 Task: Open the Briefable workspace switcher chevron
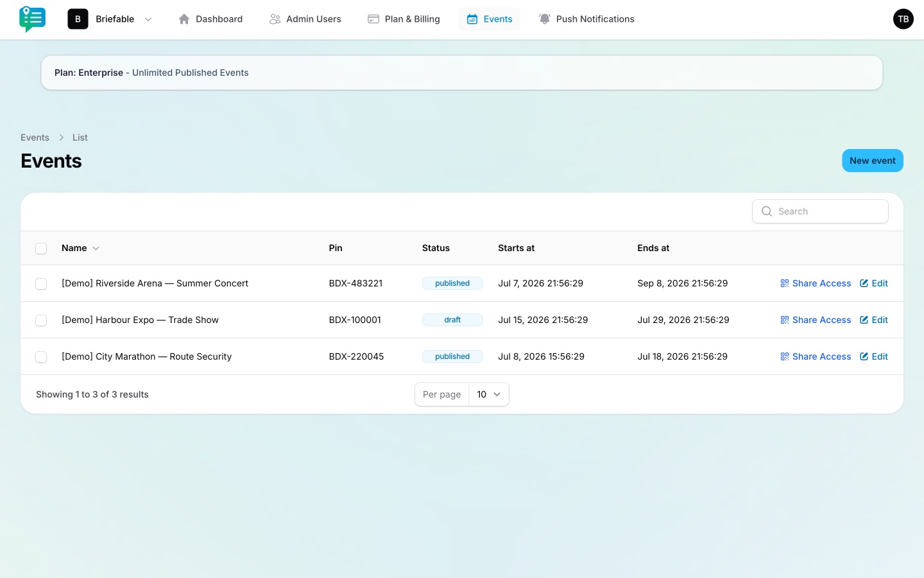tap(148, 19)
